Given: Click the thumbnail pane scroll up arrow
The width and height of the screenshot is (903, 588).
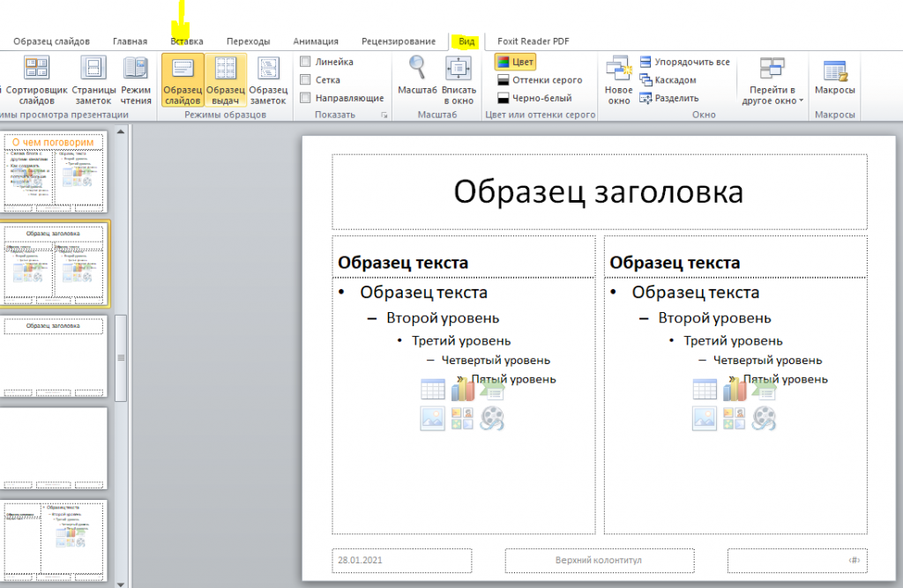Looking at the screenshot, I should pyautogui.click(x=121, y=132).
